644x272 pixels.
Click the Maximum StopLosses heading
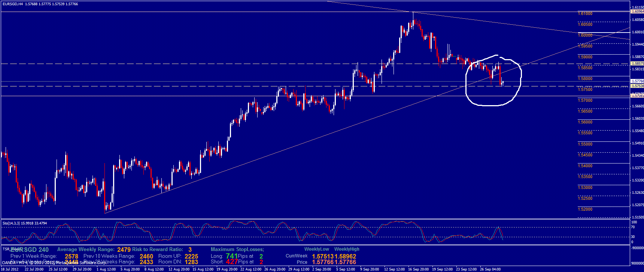(x=237, y=250)
